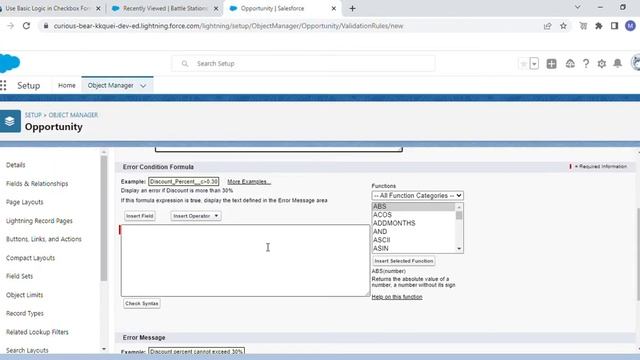The width and height of the screenshot is (640, 360).
Task: Click functions list scroll down arrow
Action: tap(459, 249)
